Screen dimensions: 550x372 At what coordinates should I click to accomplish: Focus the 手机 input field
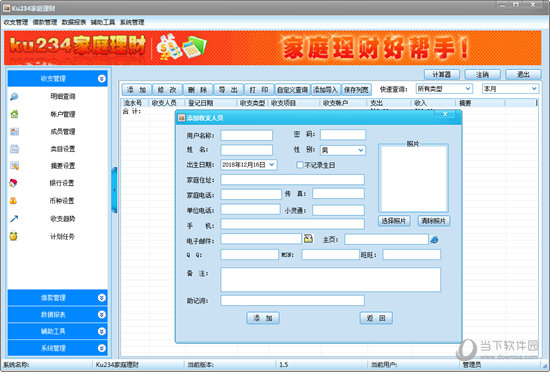[292, 224]
